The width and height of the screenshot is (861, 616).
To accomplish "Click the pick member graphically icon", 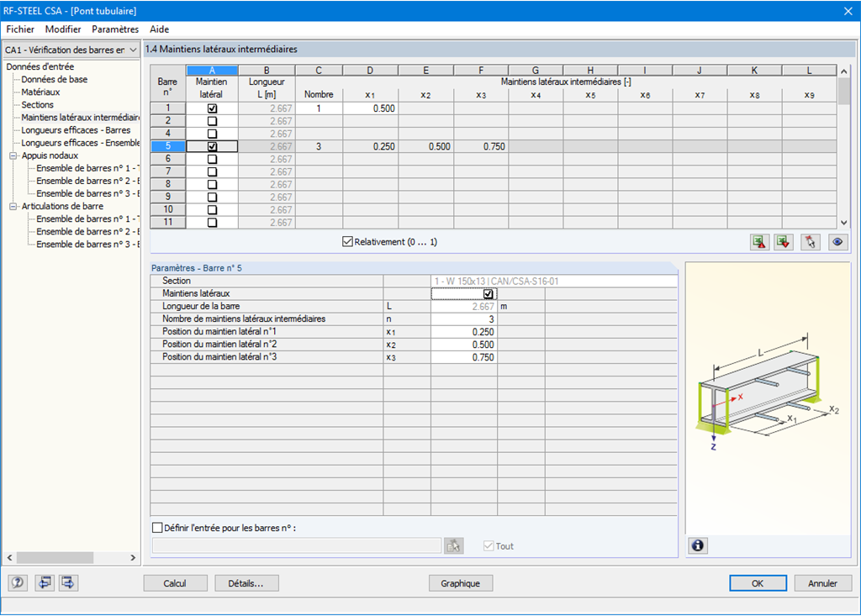I will click(811, 242).
